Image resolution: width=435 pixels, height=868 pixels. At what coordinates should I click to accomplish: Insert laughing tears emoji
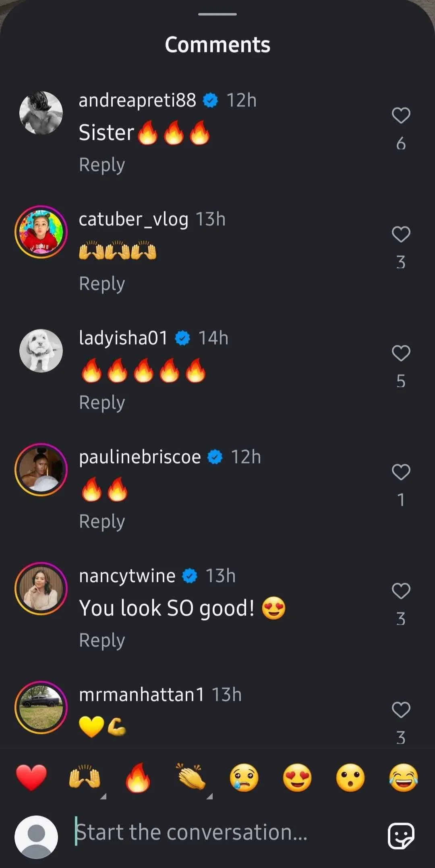point(404,778)
